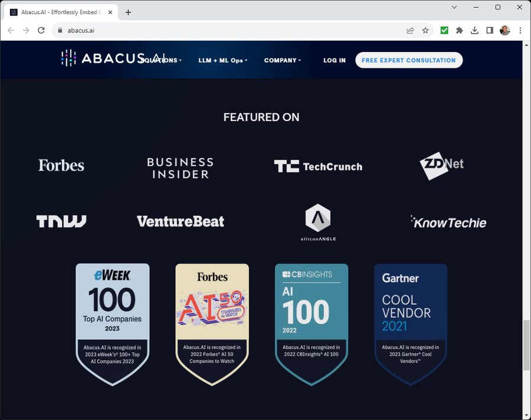
Task: Click text '2022 CBInsights AI 100'
Action: 311,355
